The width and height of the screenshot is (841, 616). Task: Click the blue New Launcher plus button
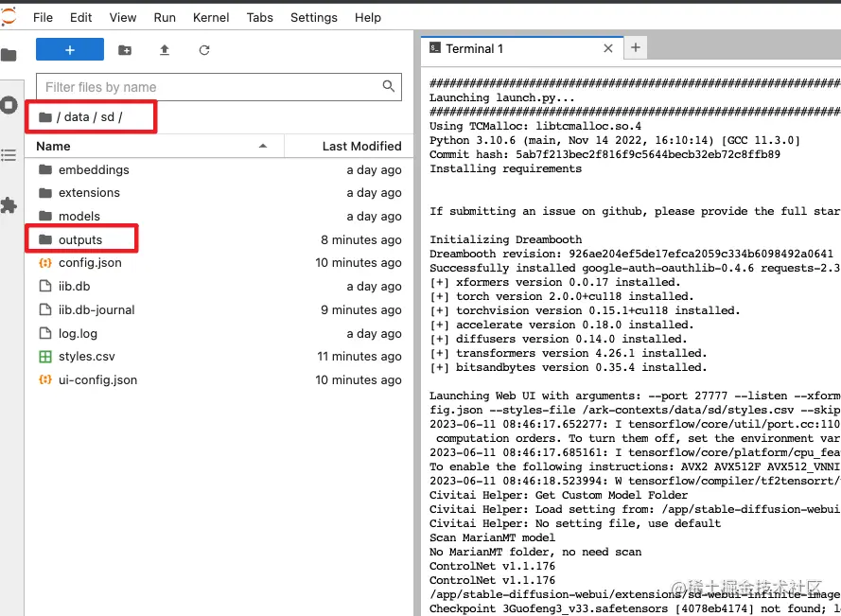pyautogui.click(x=70, y=49)
